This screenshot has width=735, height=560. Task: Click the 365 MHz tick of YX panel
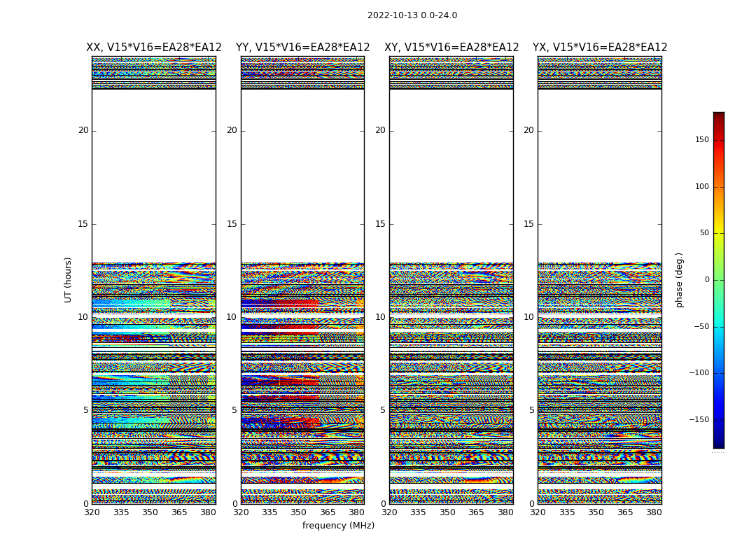click(625, 512)
